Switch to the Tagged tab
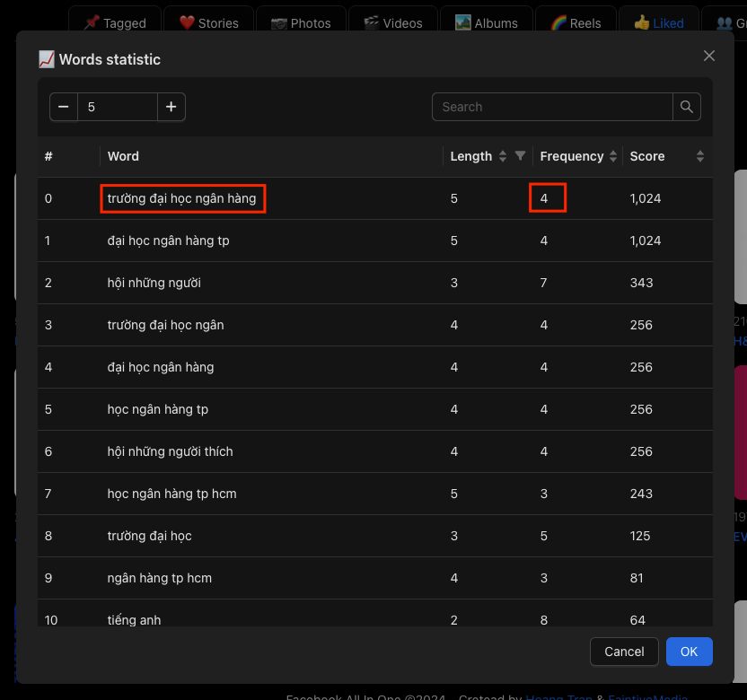This screenshot has width=747, height=700. coord(115,22)
